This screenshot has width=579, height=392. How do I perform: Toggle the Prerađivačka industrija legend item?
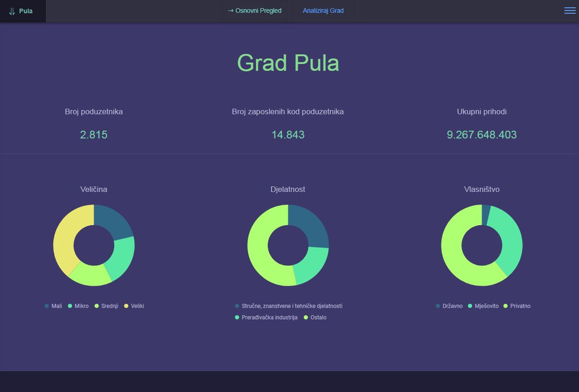[x=266, y=317]
